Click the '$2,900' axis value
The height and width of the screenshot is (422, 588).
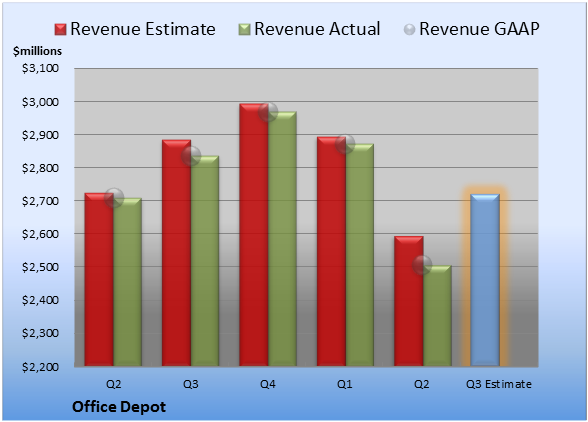tap(40, 135)
